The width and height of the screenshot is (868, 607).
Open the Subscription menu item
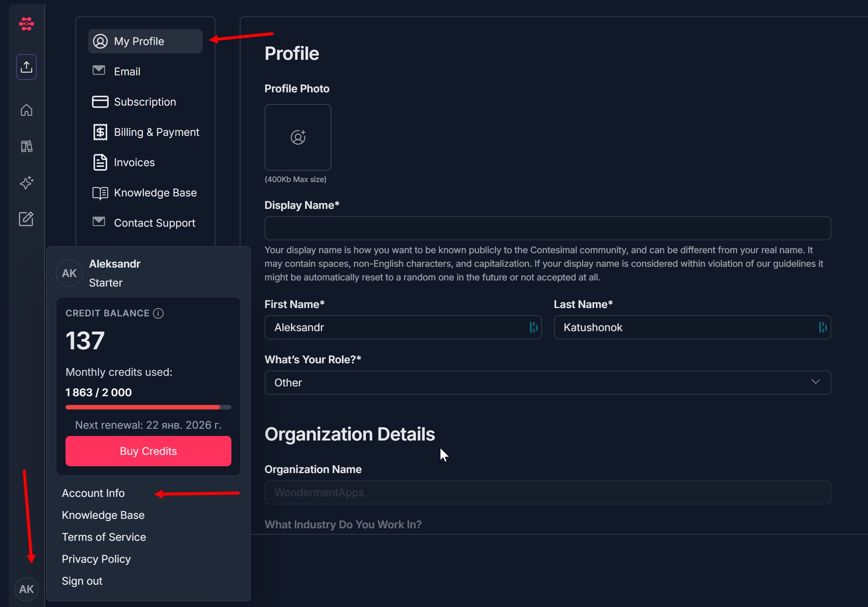click(145, 102)
